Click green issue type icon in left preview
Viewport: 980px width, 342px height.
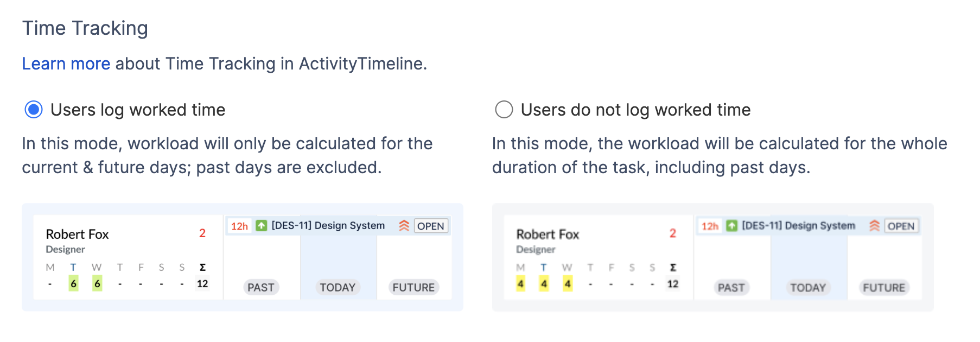tap(262, 225)
